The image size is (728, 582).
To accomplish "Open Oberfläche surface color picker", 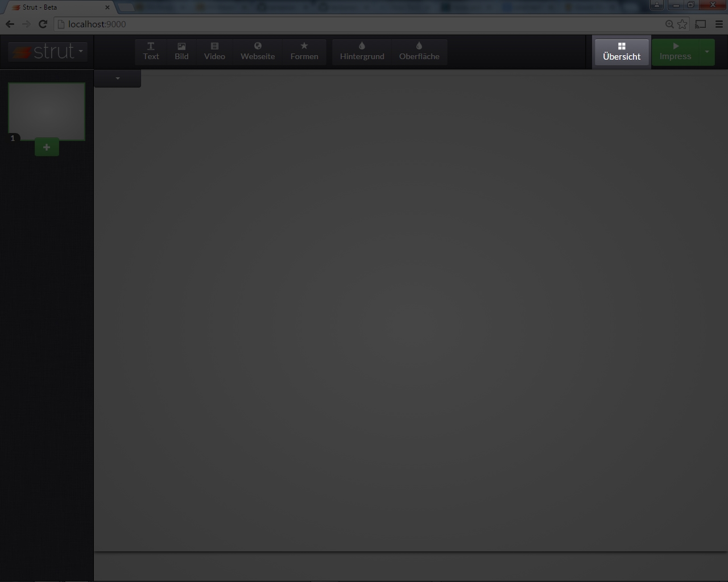I will point(419,51).
